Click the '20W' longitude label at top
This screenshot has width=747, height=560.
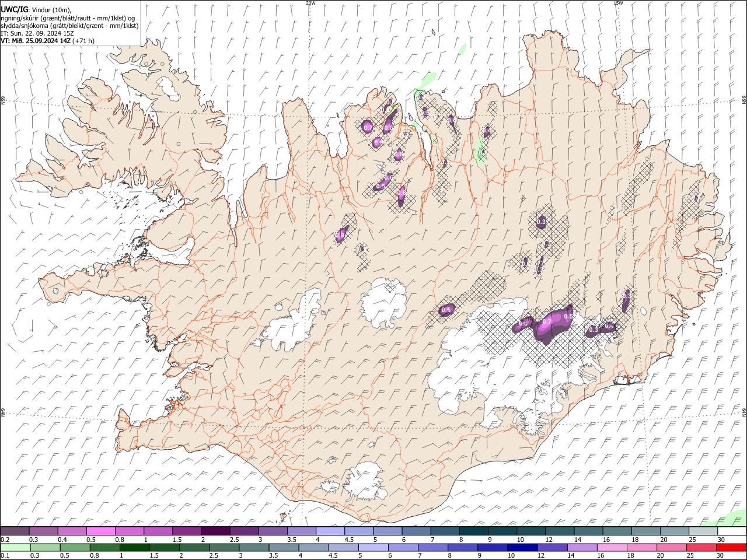tap(310, 3)
